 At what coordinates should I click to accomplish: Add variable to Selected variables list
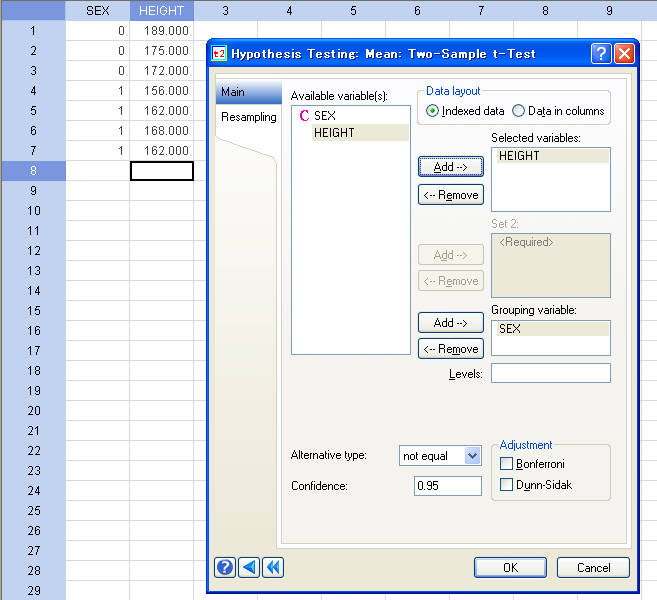[x=451, y=167]
